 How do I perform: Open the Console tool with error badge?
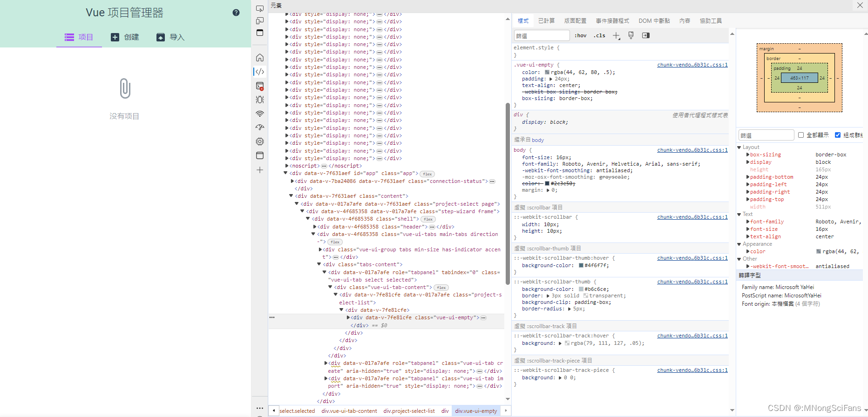[260, 86]
